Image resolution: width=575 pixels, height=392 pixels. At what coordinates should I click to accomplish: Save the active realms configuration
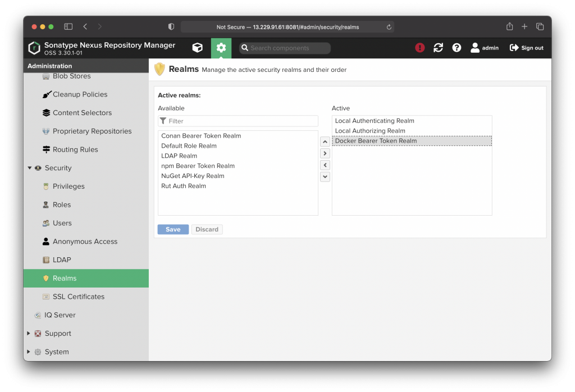tap(173, 229)
